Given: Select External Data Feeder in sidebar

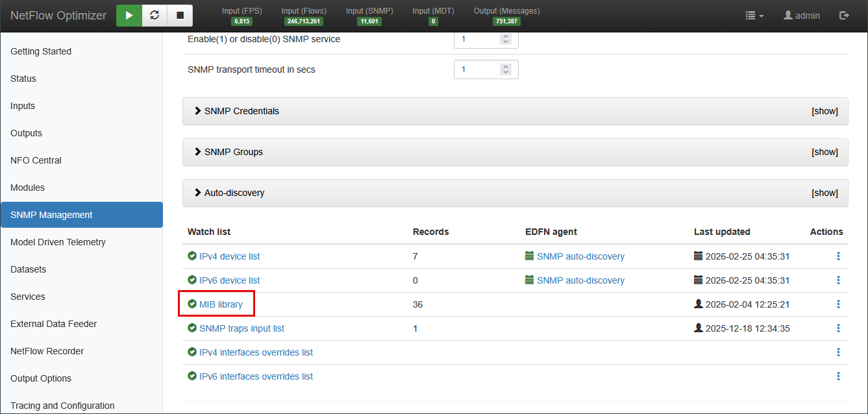Looking at the screenshot, I should click(x=53, y=324).
